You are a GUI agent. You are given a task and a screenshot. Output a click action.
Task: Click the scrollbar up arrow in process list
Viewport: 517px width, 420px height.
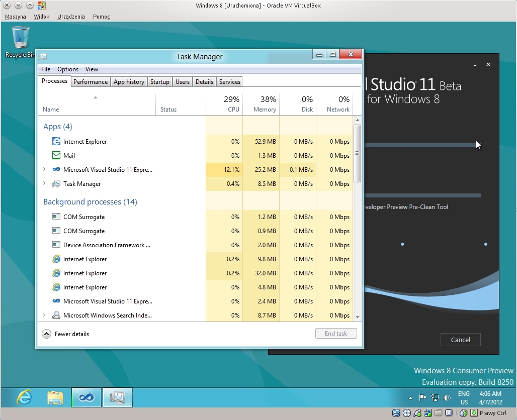pyautogui.click(x=358, y=120)
